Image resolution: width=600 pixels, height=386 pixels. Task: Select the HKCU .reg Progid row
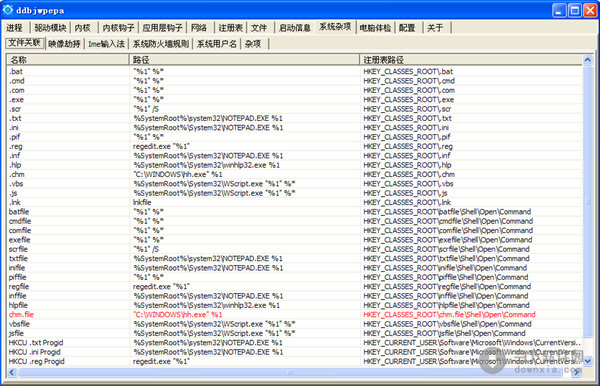click(x=295, y=361)
